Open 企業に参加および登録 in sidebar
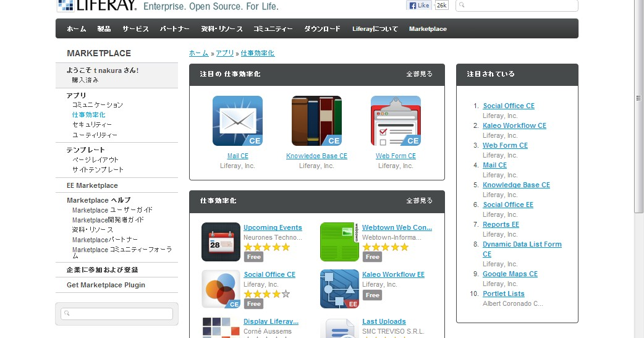 click(x=102, y=270)
